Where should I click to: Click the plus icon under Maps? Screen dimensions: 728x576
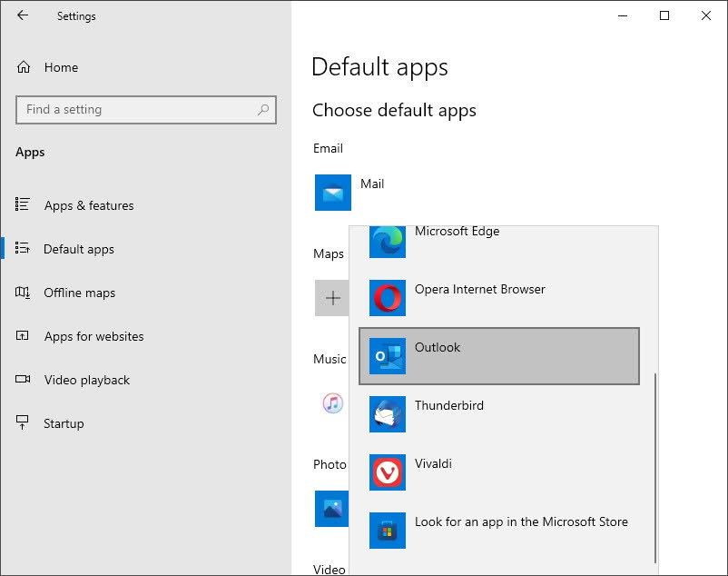click(x=332, y=298)
